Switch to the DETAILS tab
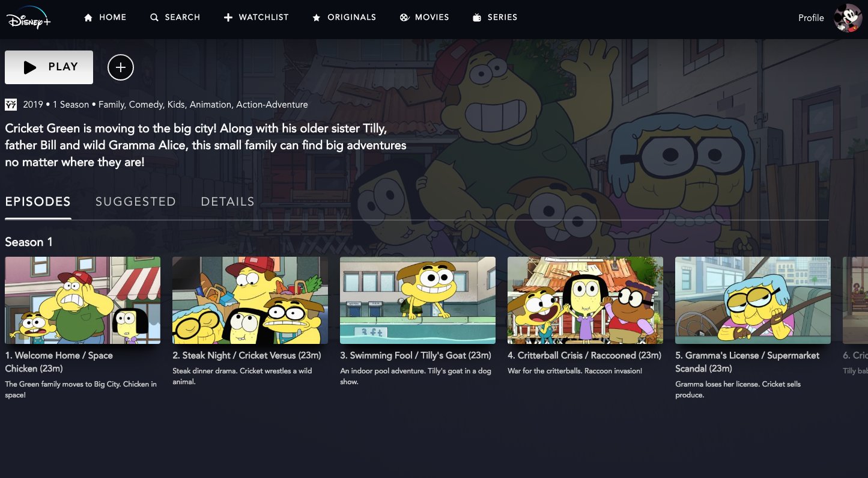Image resolution: width=868 pixels, height=478 pixels. (228, 202)
